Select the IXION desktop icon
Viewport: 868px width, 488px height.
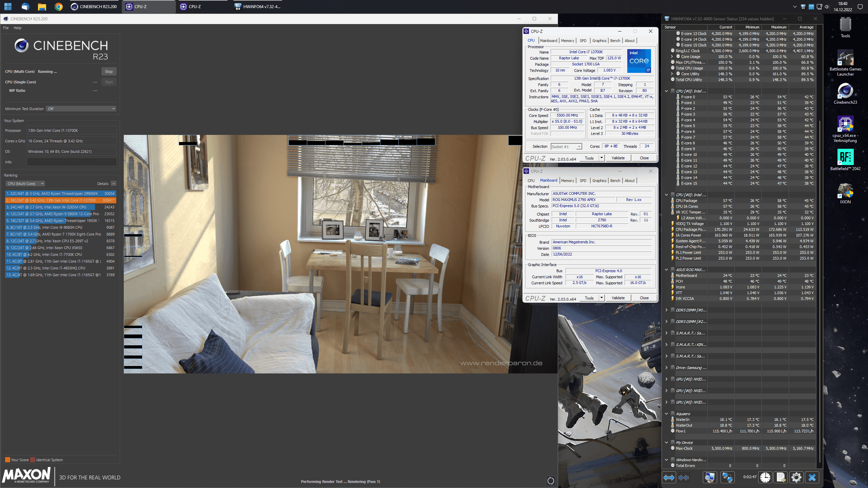pyautogui.click(x=845, y=193)
